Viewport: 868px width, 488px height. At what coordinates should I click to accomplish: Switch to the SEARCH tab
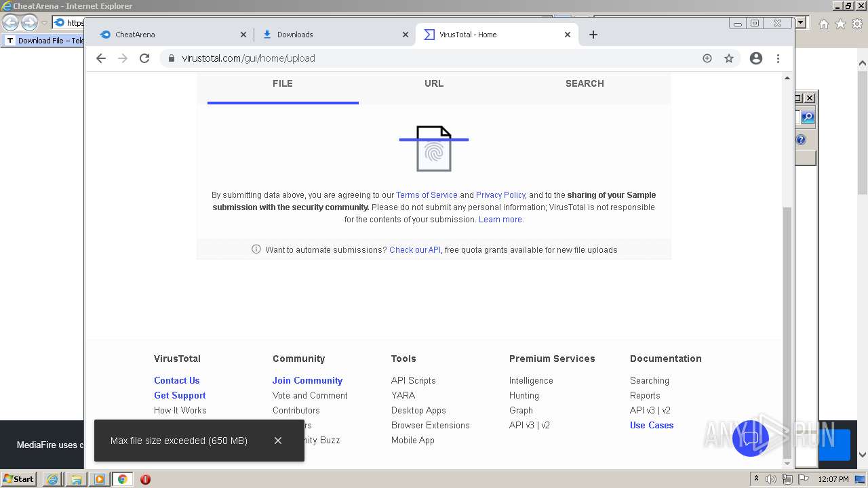(585, 83)
